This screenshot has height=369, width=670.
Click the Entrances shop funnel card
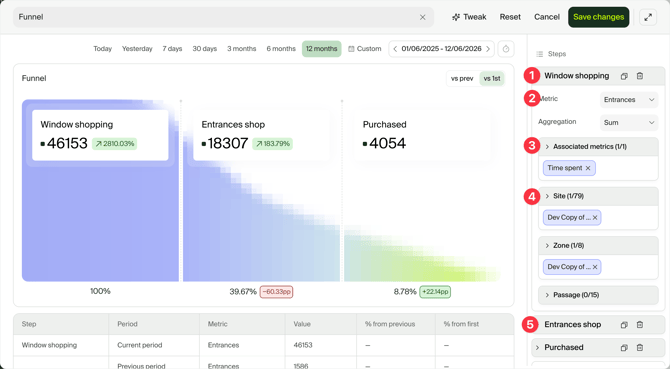click(262, 135)
